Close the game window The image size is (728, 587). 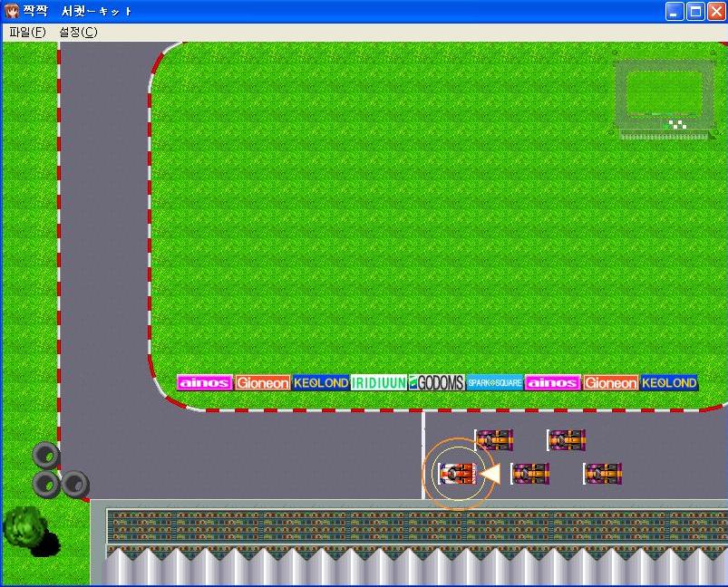[716, 11]
